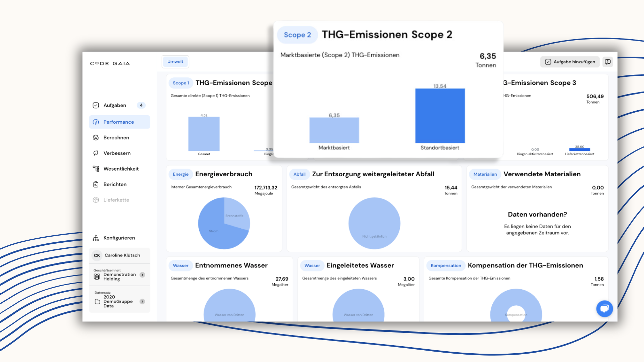This screenshot has width=644, height=362.
Task: Open Caroline Klütsch user profile
Action: click(x=119, y=255)
